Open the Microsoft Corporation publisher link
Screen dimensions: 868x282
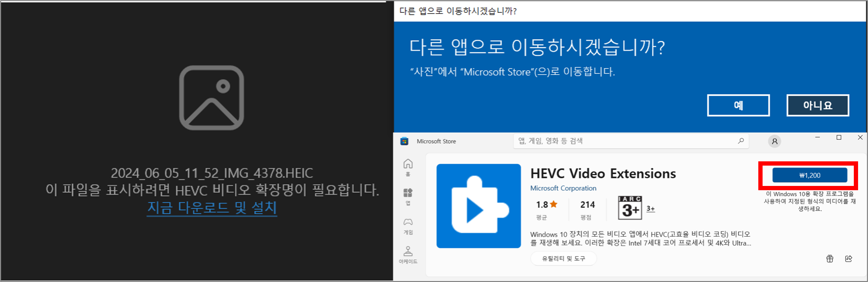point(563,188)
